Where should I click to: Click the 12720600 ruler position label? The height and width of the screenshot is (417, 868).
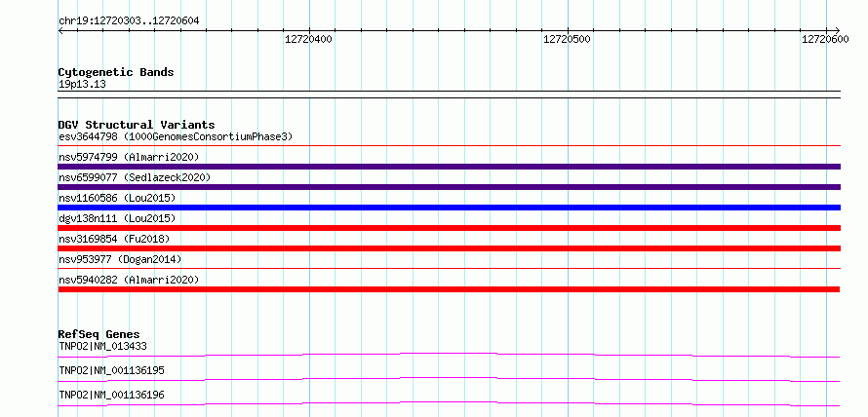point(825,39)
